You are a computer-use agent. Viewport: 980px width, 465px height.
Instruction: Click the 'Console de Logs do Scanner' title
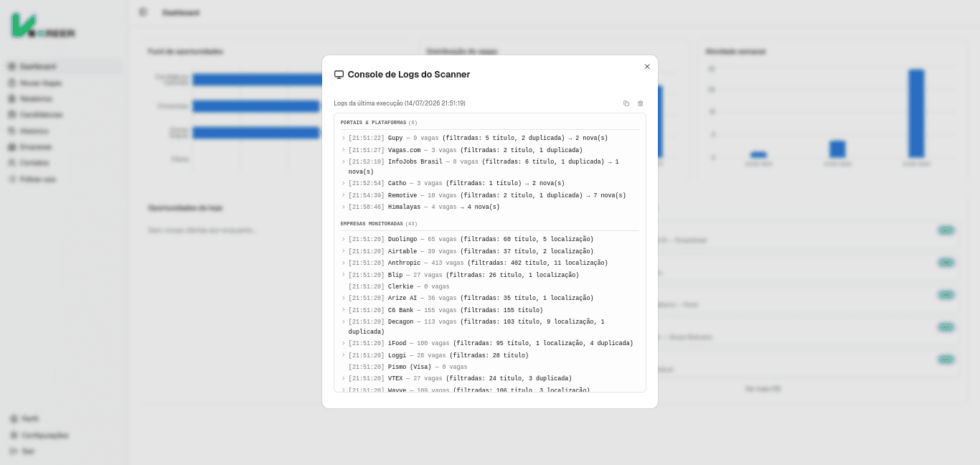click(409, 75)
